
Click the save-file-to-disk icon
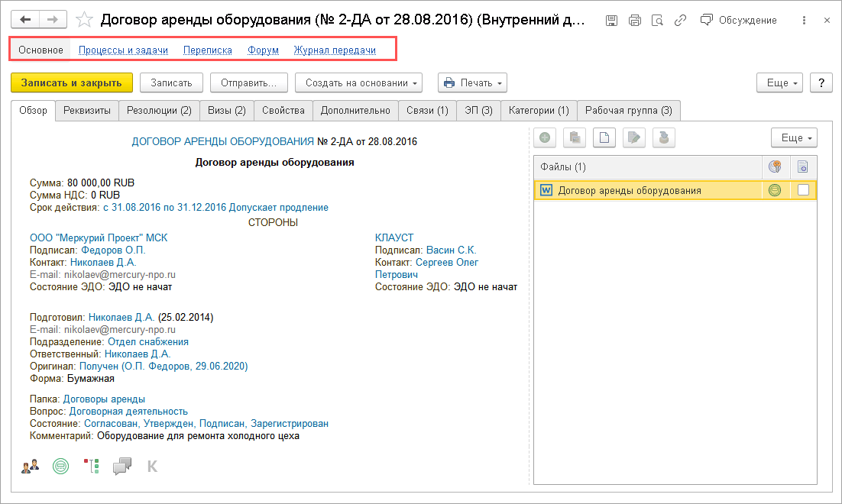[x=662, y=137]
